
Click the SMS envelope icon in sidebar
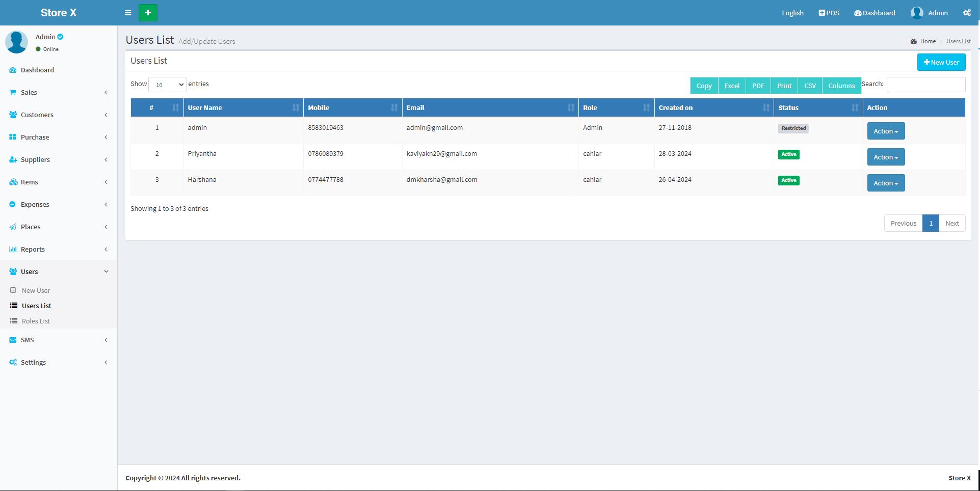pyautogui.click(x=13, y=340)
